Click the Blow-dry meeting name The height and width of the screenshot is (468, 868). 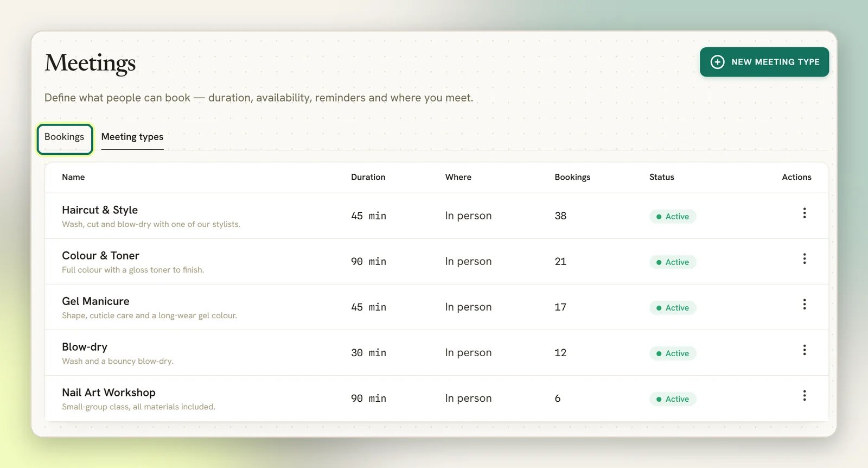pyautogui.click(x=85, y=347)
